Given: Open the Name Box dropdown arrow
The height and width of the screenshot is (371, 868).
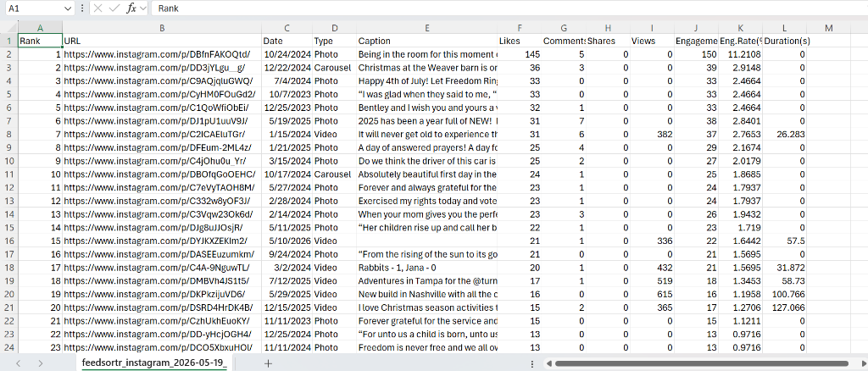Looking at the screenshot, I should pos(68,8).
